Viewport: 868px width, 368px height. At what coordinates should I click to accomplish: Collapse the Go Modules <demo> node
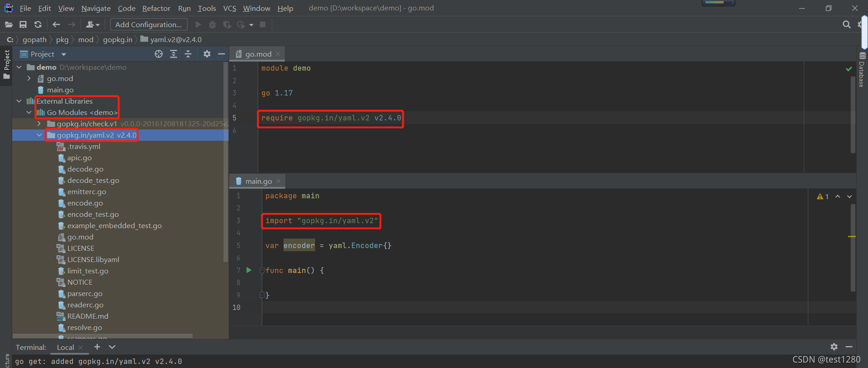pos(29,112)
